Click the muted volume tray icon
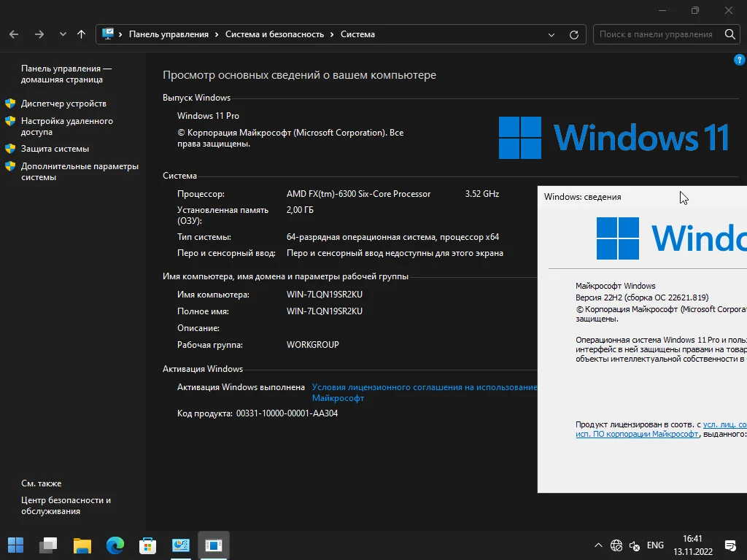Viewport: 747px width, 560px height. pyautogui.click(x=635, y=545)
